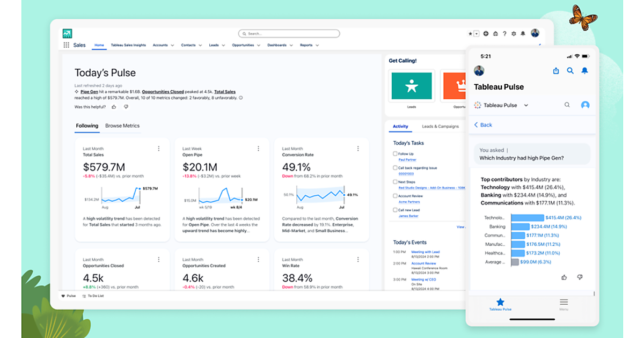Tap thumbs up under the mobile industry chart
The image size is (644, 338).
(x=564, y=277)
